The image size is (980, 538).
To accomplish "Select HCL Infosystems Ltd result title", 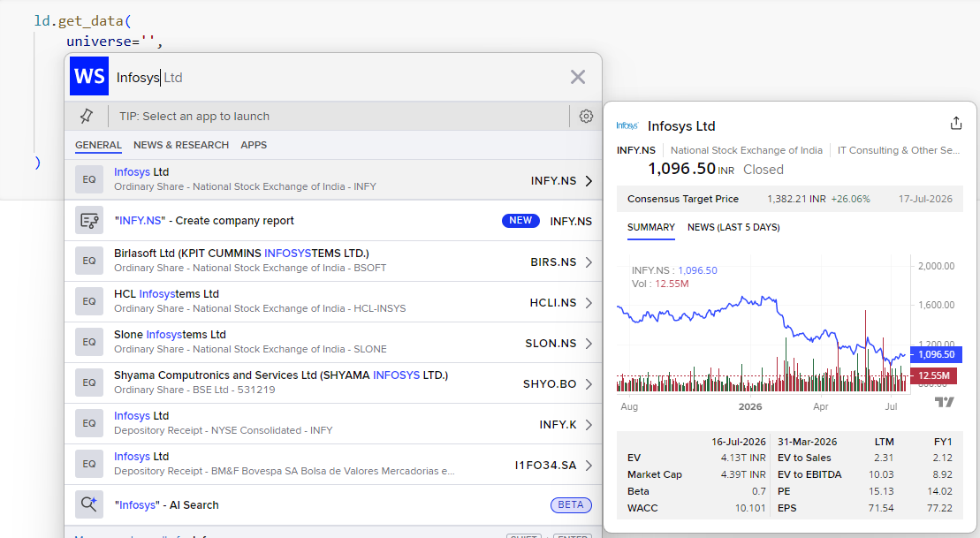I will (166, 293).
